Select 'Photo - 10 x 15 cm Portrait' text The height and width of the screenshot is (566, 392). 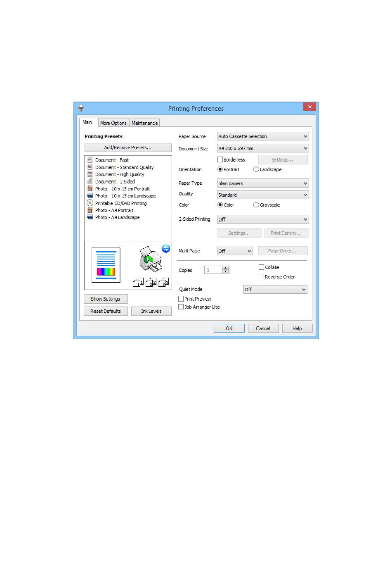(123, 189)
